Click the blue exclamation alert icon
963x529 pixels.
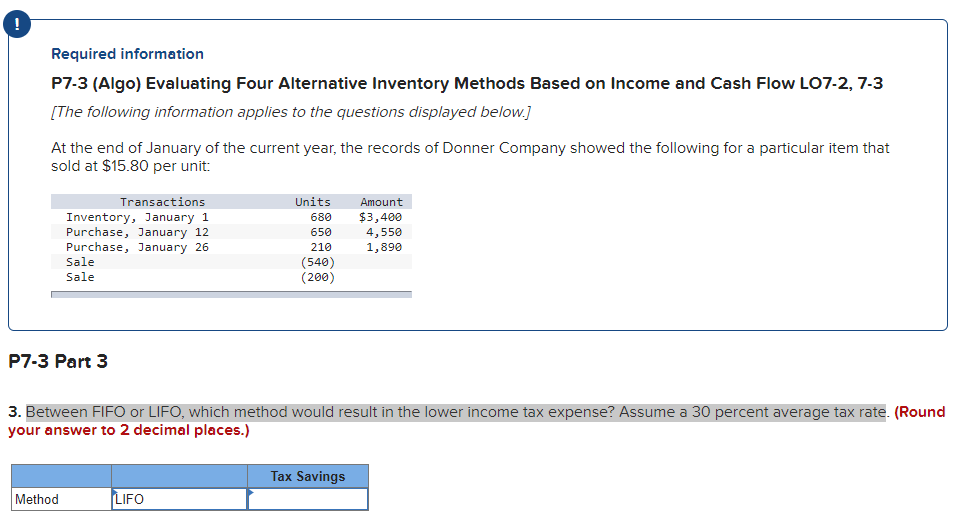(x=17, y=24)
